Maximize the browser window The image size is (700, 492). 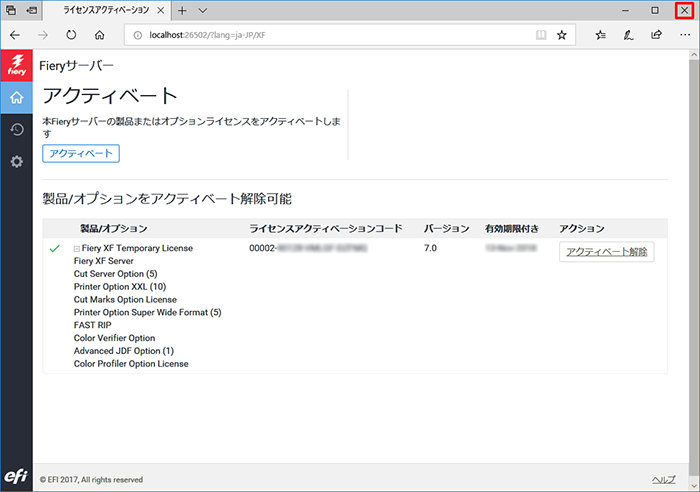point(654,10)
